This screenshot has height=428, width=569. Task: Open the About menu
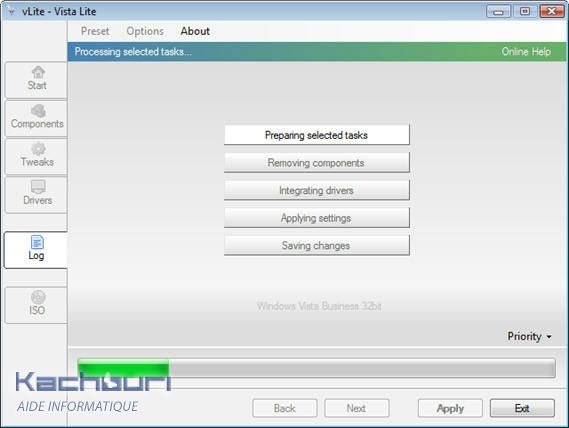195,31
